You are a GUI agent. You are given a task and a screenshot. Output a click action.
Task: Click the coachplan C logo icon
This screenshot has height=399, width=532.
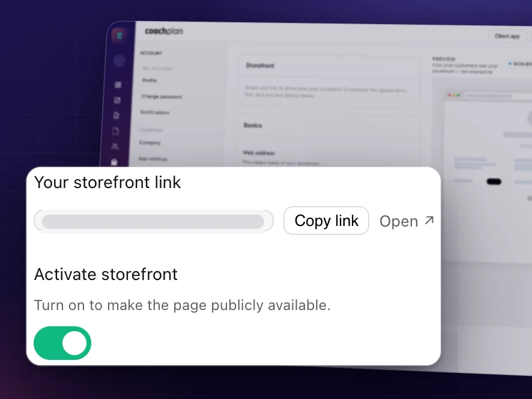coord(119,35)
